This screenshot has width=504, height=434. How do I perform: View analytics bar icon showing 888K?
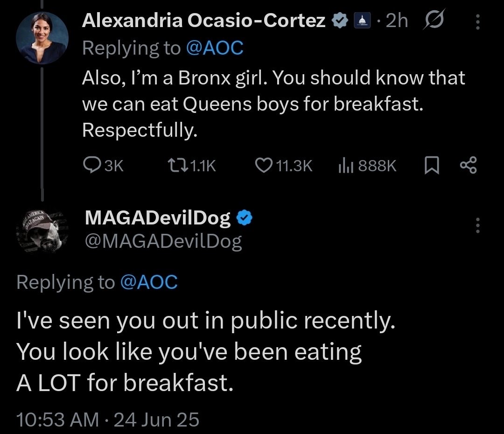tap(346, 166)
